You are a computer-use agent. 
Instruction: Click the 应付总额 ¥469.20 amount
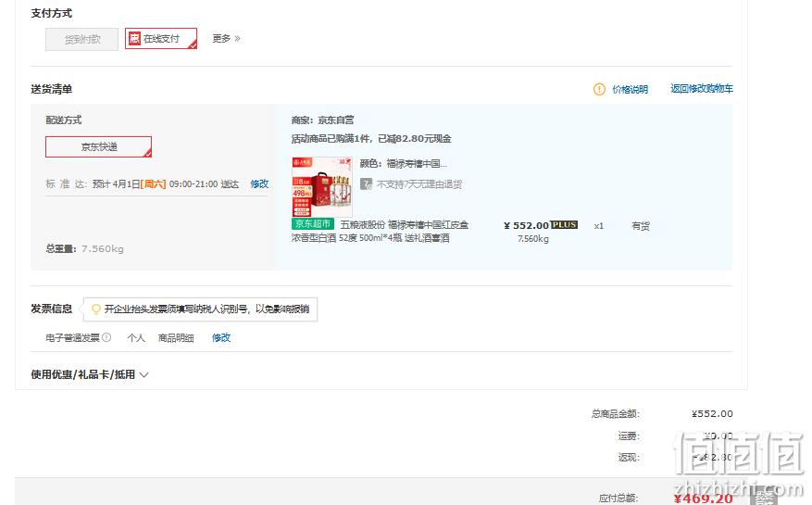[704, 499]
